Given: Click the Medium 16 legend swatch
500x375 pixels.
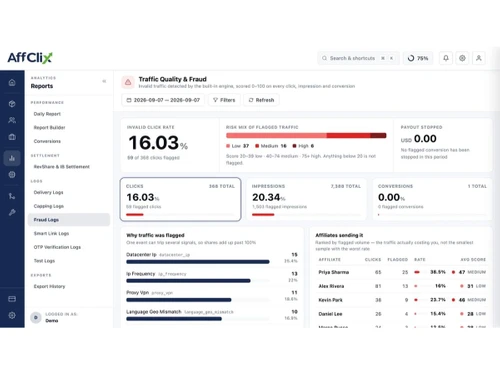Looking at the screenshot, I should (x=257, y=146).
